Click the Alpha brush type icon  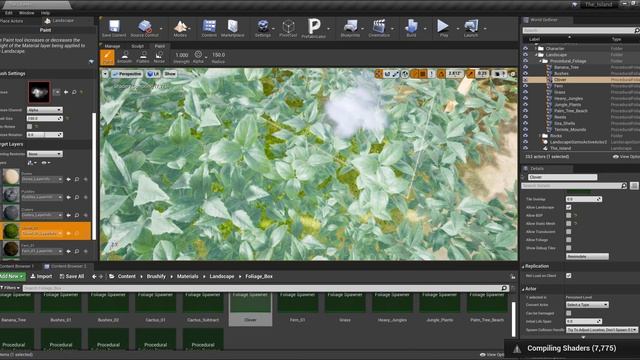pyautogui.click(x=198, y=55)
